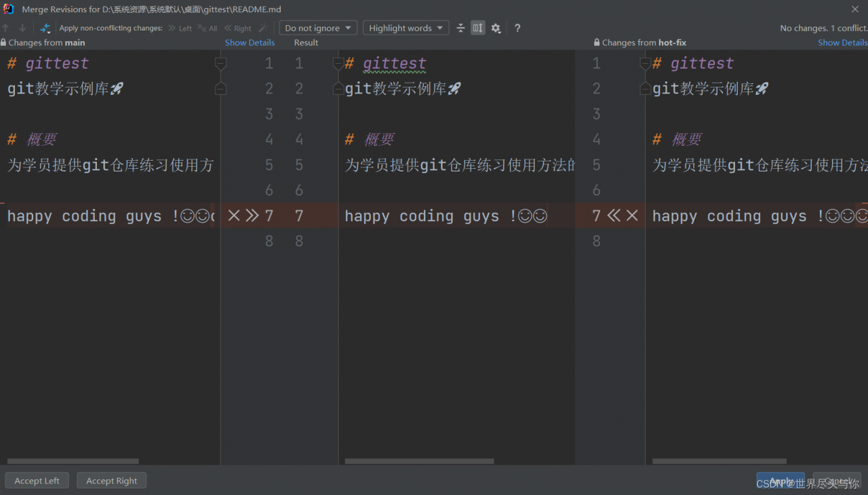Click '# 概要' heading in Result pane

tap(370, 140)
